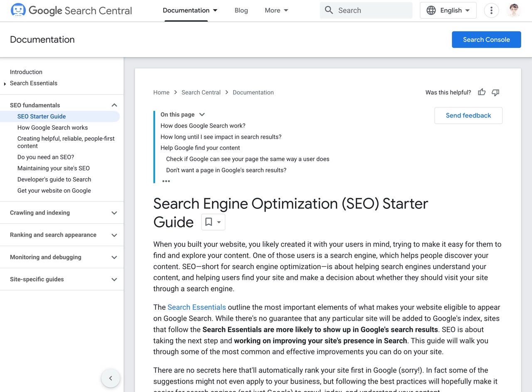Collapse the side navigation with arrow button
Screen dimensions: 532x392
click(x=111, y=378)
